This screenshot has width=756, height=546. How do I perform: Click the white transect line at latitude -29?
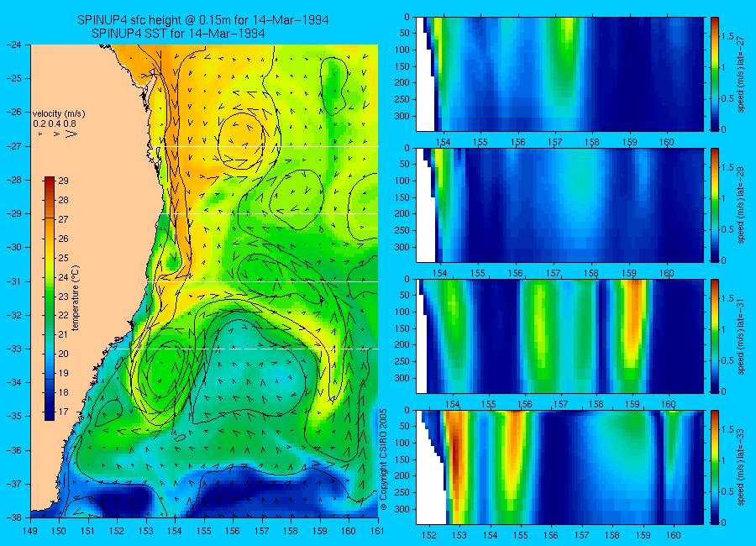(x=269, y=213)
